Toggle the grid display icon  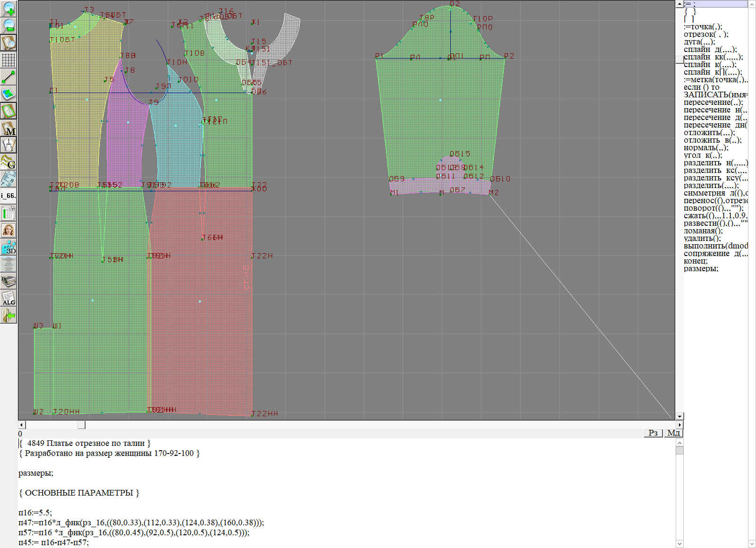click(x=9, y=60)
